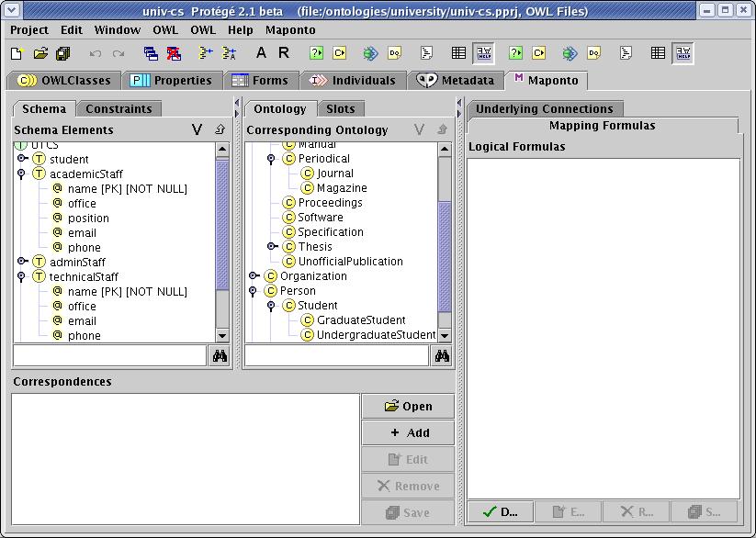Viewport: 756px width, 538px height.
Task: Click the Corresponding Ontology scrollbar thumb
Action: [x=444, y=257]
